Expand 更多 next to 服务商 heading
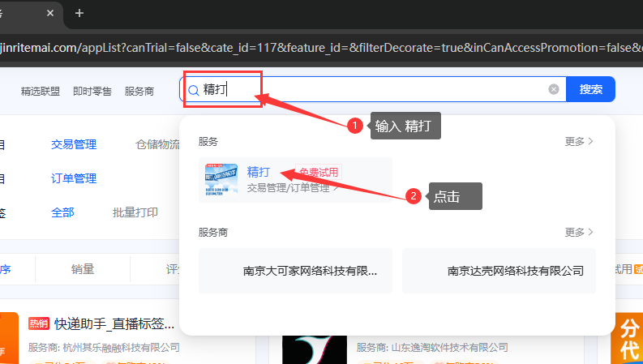Screen dimensions: 643x364 [579, 232]
